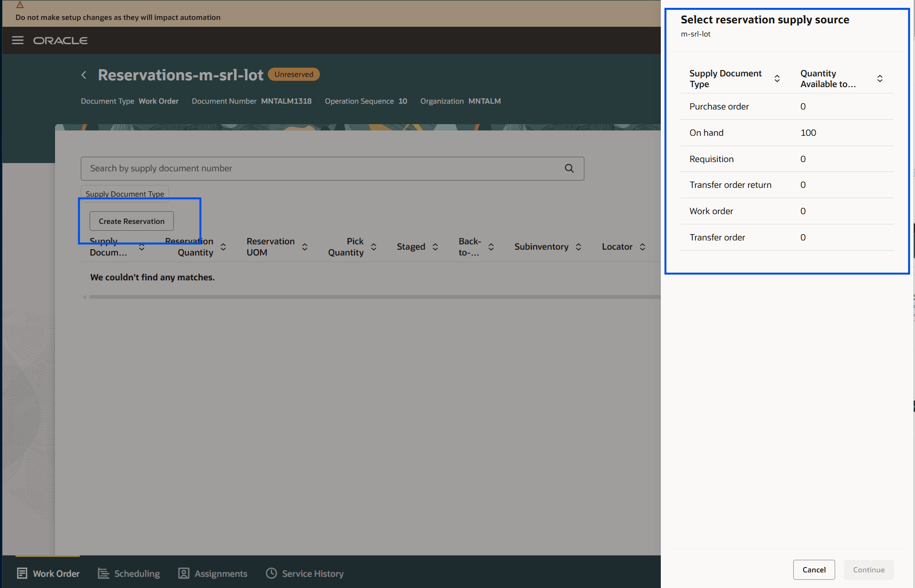
Task: Sort panel by Quantity Available
Action: 879,78
